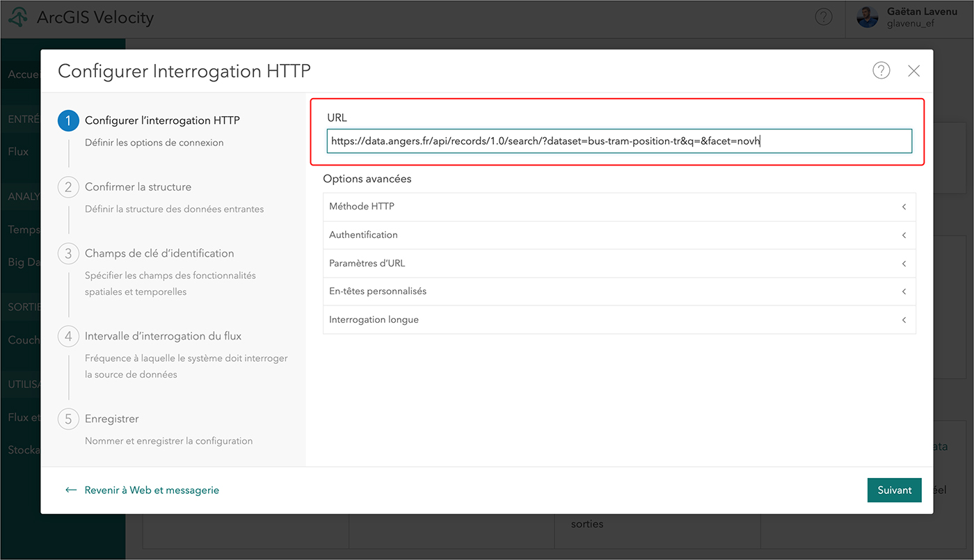This screenshot has width=974, height=560.
Task: Click the step 2 circle icon
Action: 68,187
